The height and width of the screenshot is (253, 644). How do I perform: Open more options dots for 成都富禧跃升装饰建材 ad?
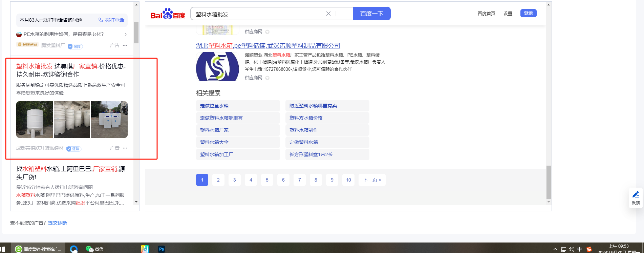coord(125,148)
